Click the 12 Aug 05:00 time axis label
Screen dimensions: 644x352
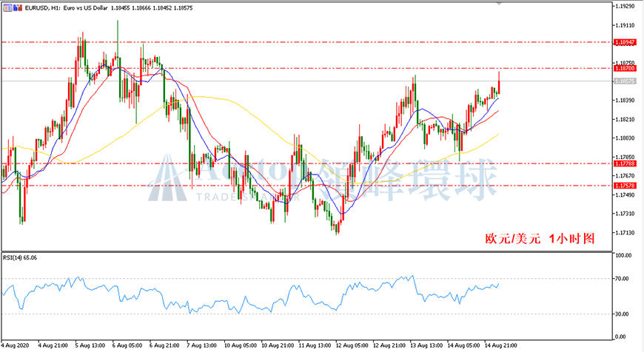352,345
